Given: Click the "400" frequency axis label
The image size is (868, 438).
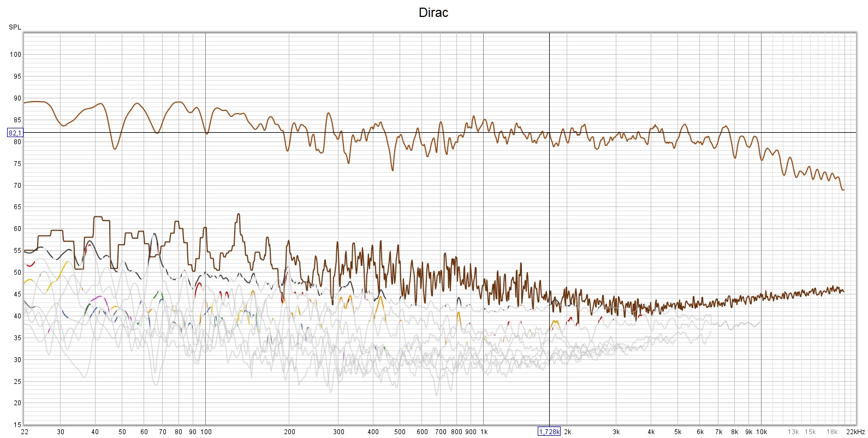Looking at the screenshot, I should click(373, 432).
